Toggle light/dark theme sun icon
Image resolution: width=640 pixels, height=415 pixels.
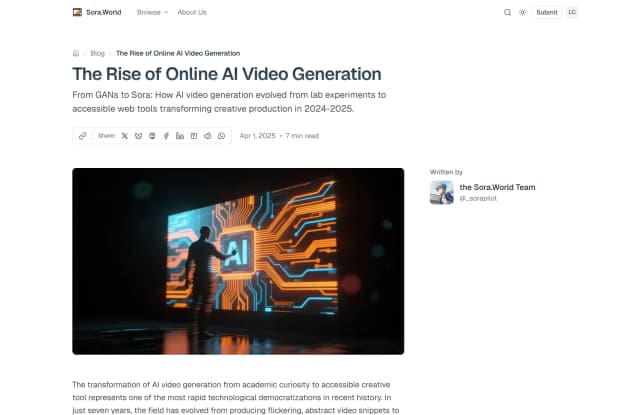point(522,12)
